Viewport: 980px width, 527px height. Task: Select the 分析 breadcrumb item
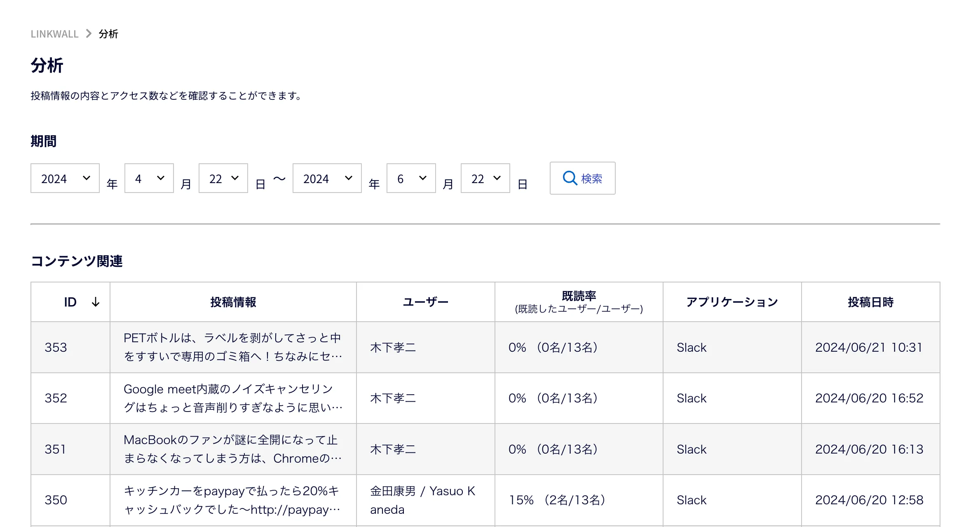108,34
